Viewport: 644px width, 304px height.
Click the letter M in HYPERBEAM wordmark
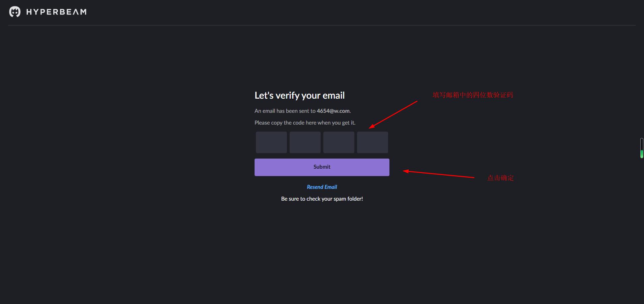[x=83, y=12]
